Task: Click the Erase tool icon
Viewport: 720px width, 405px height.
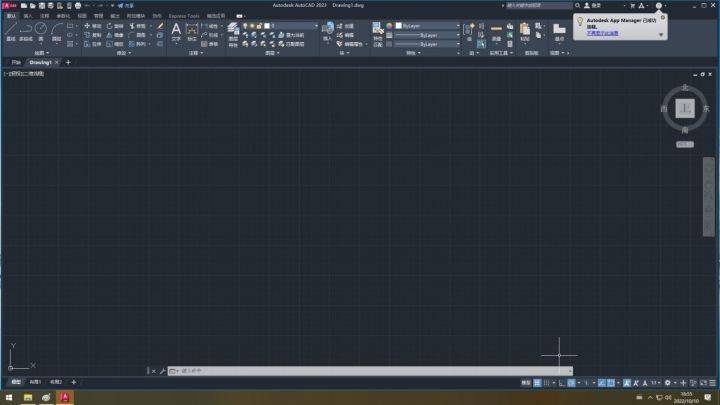Action: coord(160,26)
